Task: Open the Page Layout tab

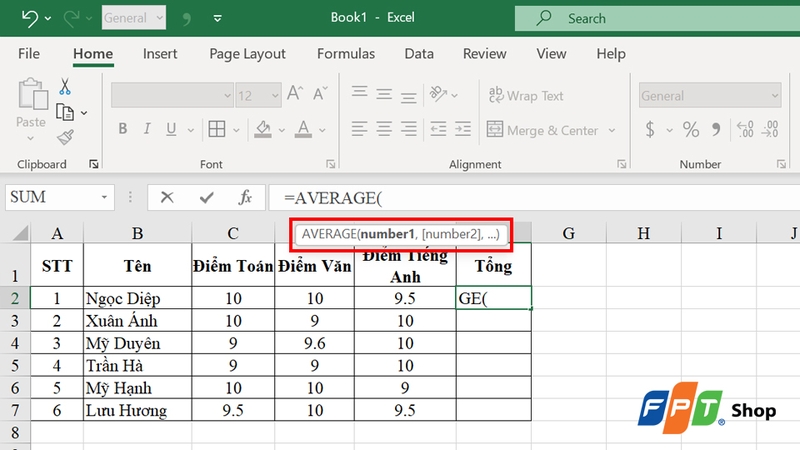Action: point(247,54)
